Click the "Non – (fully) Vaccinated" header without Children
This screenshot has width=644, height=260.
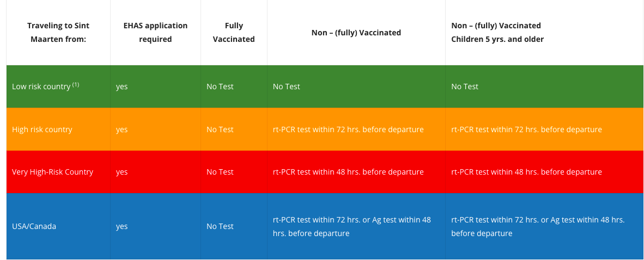356,33
